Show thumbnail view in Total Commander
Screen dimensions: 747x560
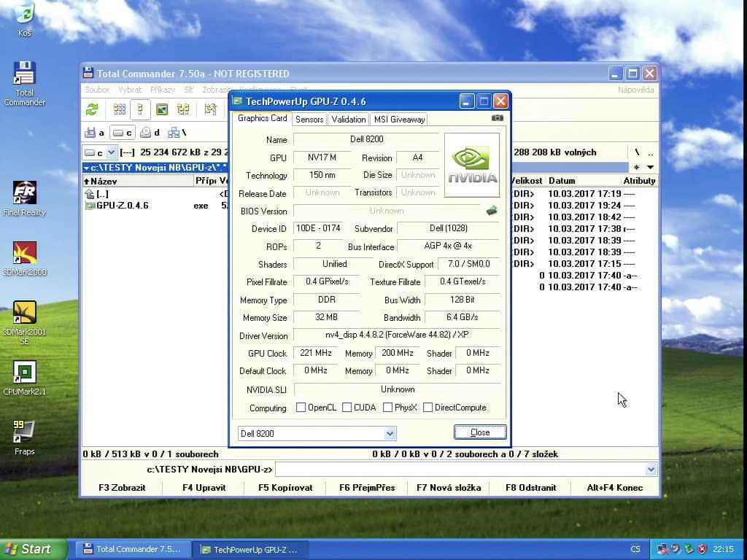click(x=162, y=109)
